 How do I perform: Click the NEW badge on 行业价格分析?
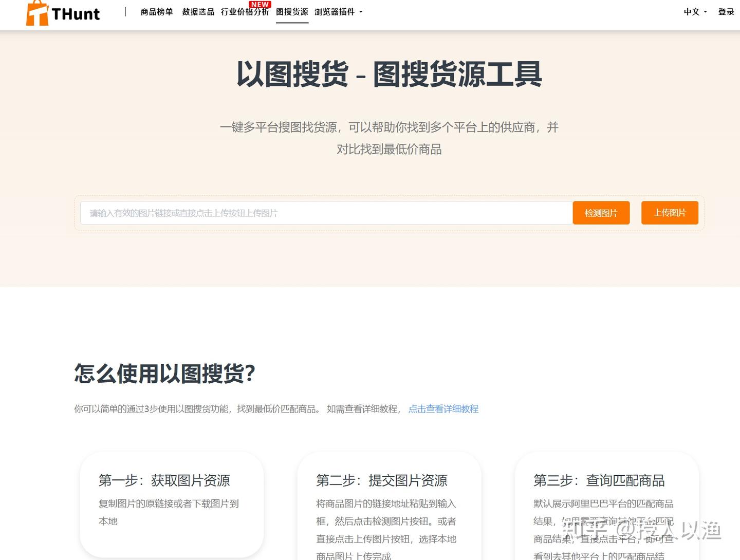point(260,4)
